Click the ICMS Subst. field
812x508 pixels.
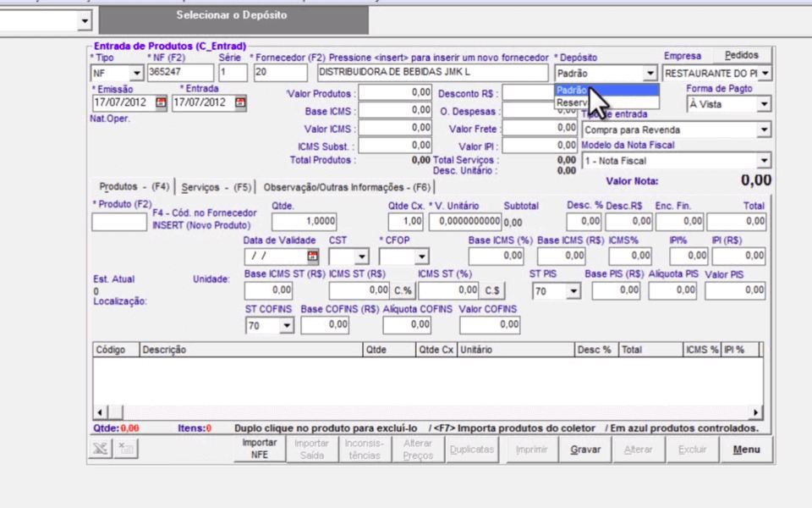[395, 146]
